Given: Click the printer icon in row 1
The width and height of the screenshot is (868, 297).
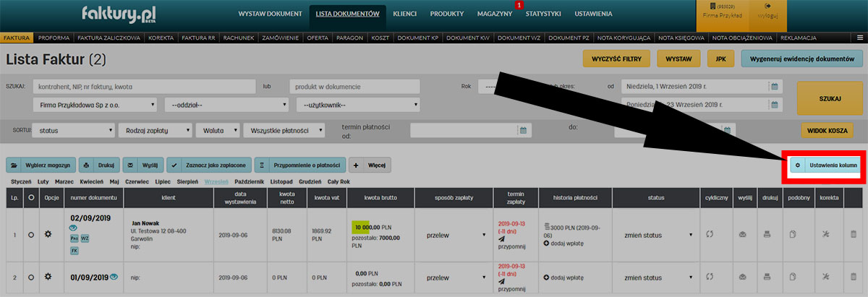Looking at the screenshot, I should [769, 234].
